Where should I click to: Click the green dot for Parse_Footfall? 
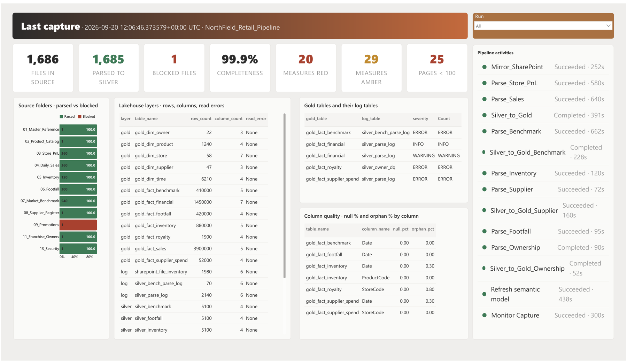pyautogui.click(x=484, y=231)
